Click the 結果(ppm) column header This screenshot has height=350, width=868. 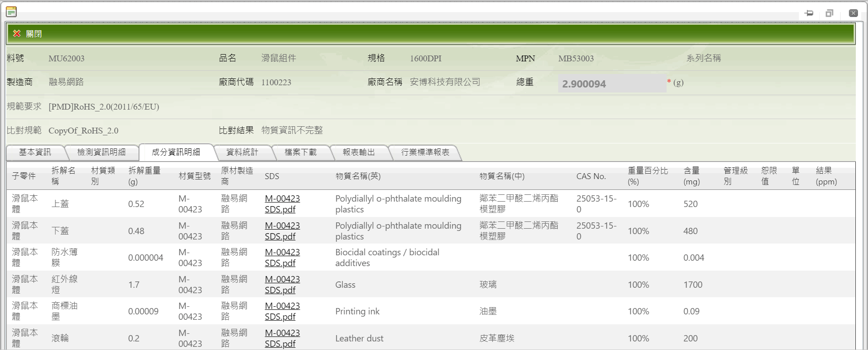826,176
